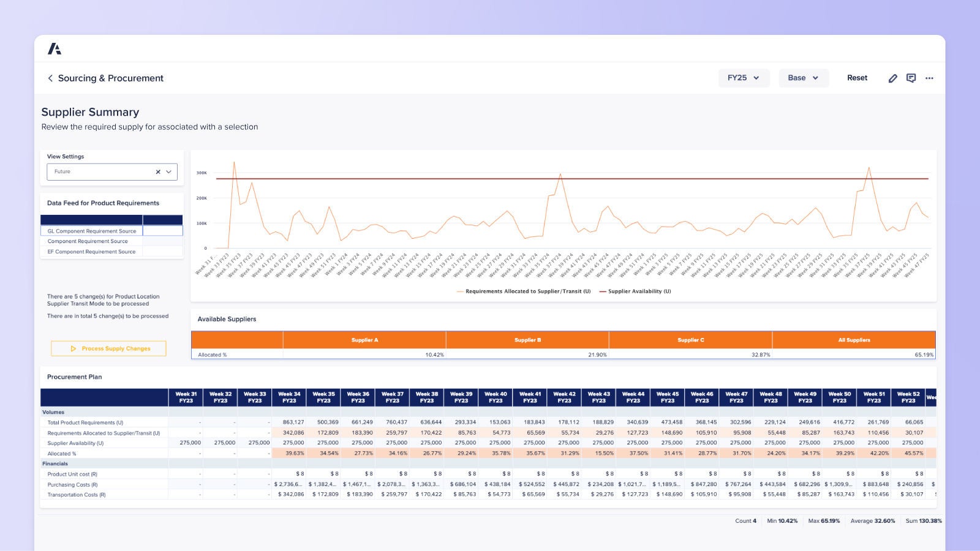Image resolution: width=980 pixels, height=551 pixels.
Task: Open the View Settings selector chevron
Action: point(168,171)
